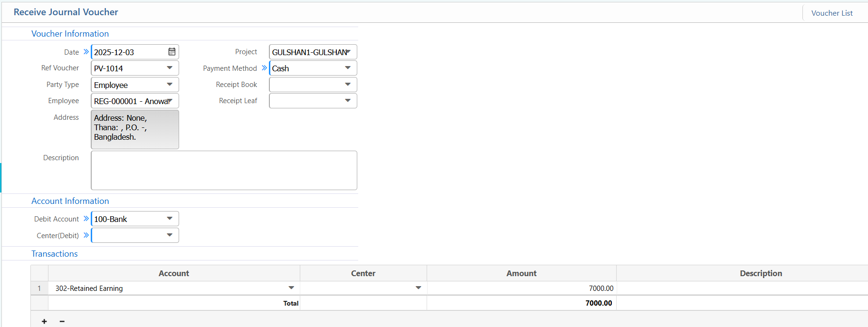Image resolution: width=868 pixels, height=327 pixels.
Task: Open the Date calendar picker icon
Action: [x=172, y=52]
